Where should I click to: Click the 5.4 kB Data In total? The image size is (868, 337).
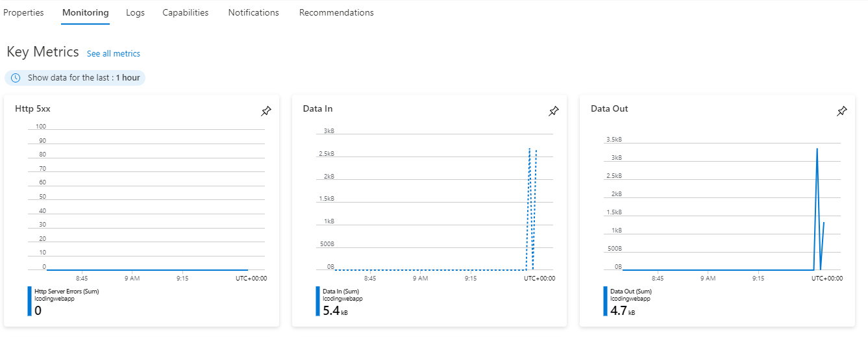click(x=334, y=310)
